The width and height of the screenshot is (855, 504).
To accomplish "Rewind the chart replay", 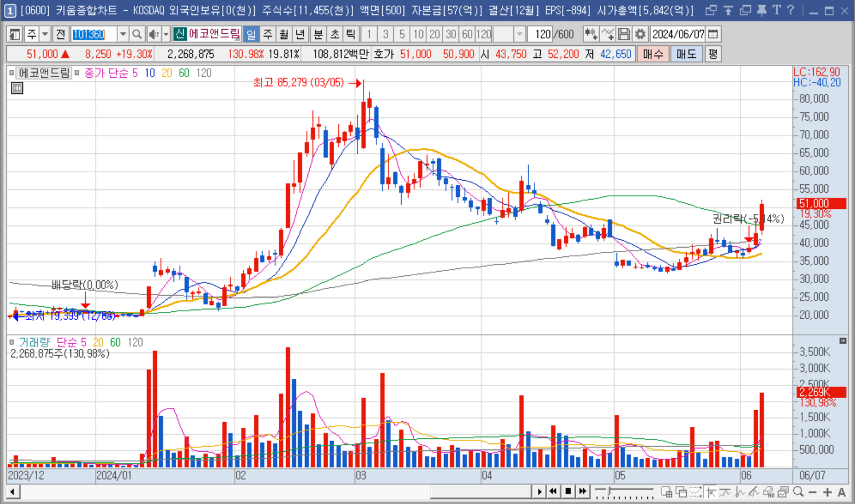I will point(553,491).
